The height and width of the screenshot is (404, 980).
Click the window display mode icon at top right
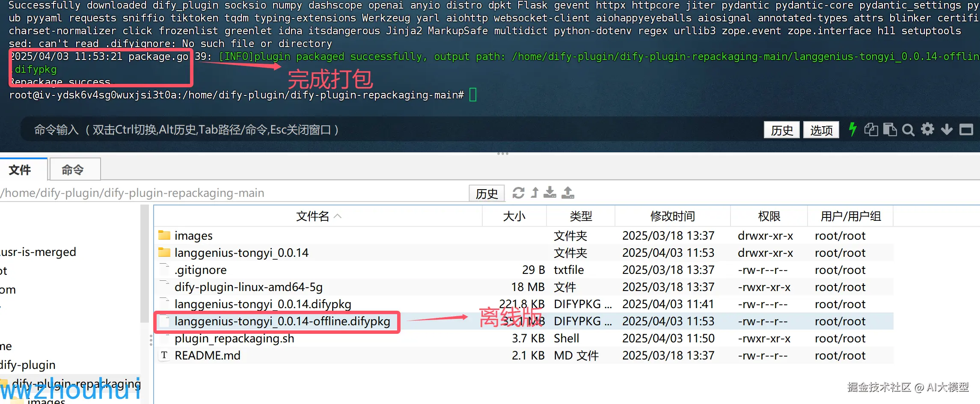coord(965,129)
